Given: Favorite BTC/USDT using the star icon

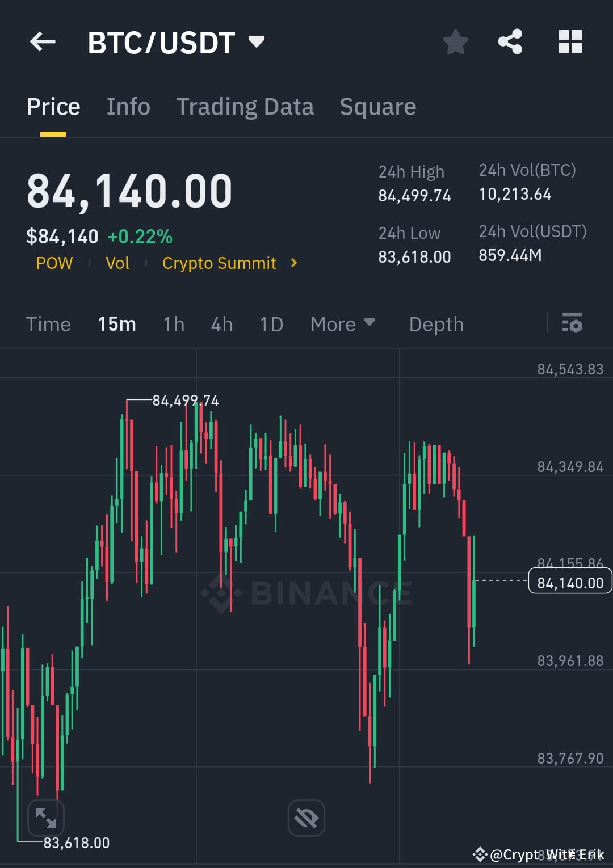Looking at the screenshot, I should [x=456, y=41].
